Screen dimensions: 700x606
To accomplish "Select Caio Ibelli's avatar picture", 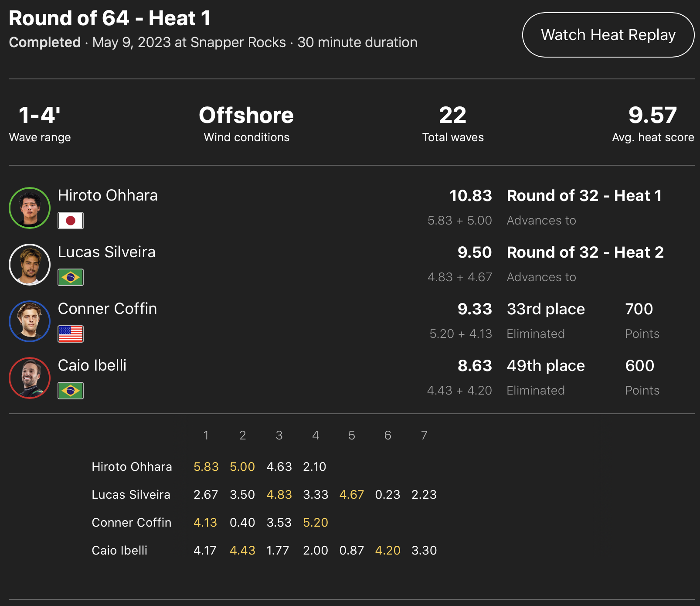I will coord(30,378).
